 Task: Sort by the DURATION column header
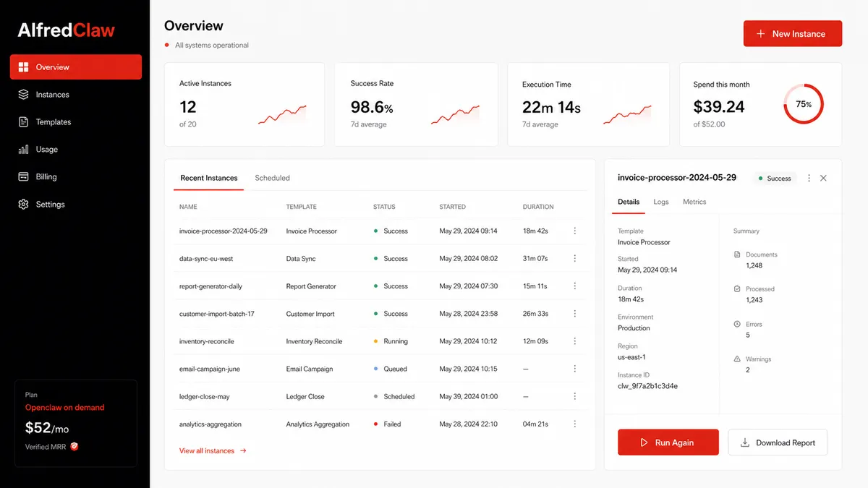pos(538,207)
